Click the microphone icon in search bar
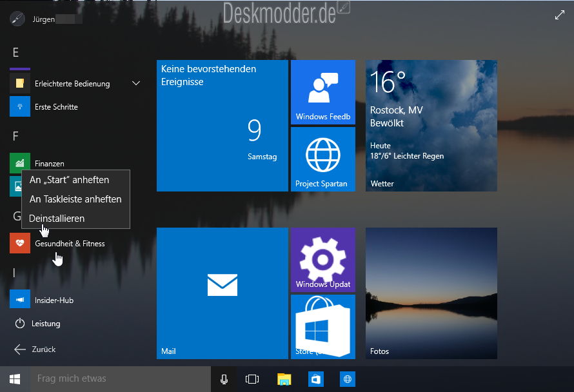This screenshot has height=392, width=574. click(224, 379)
